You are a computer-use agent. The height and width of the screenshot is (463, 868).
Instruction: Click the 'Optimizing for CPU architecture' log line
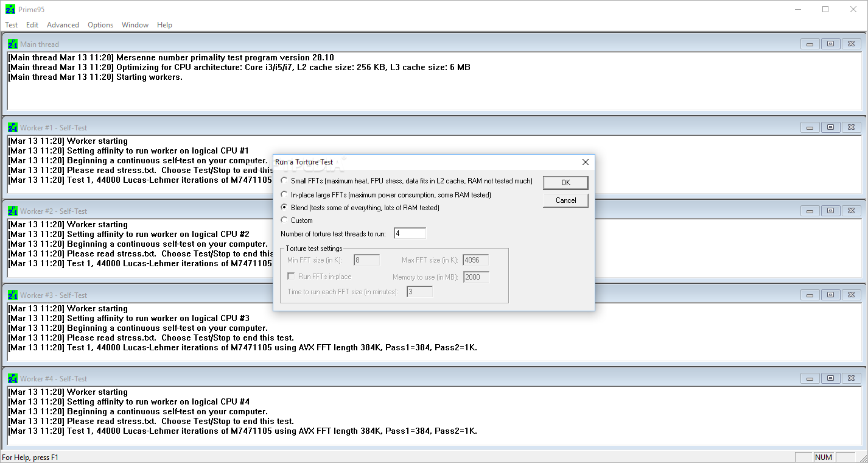239,67
